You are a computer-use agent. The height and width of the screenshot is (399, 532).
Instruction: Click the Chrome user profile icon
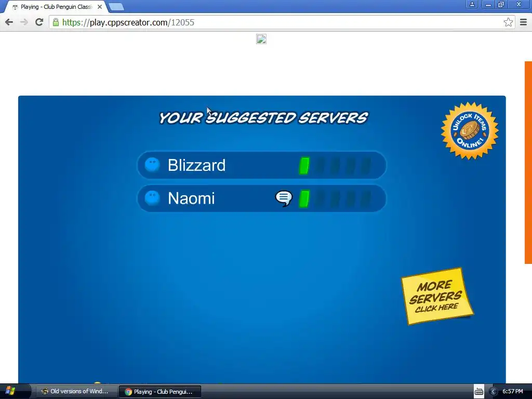[472, 4]
